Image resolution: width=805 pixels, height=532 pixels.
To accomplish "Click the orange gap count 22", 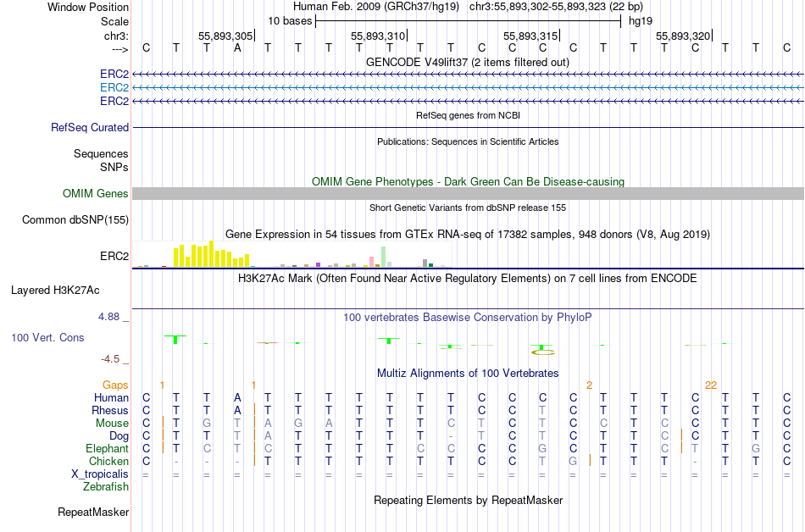I will 711,385.
